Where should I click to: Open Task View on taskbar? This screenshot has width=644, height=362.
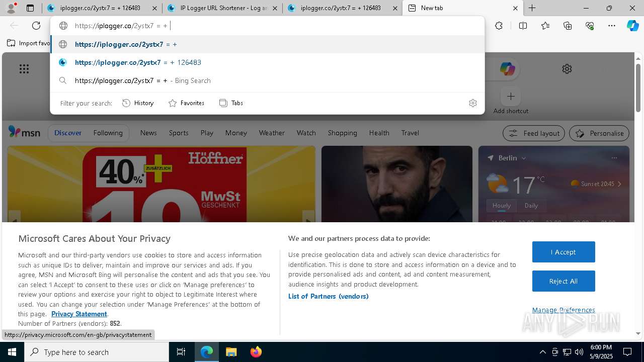[181, 352]
